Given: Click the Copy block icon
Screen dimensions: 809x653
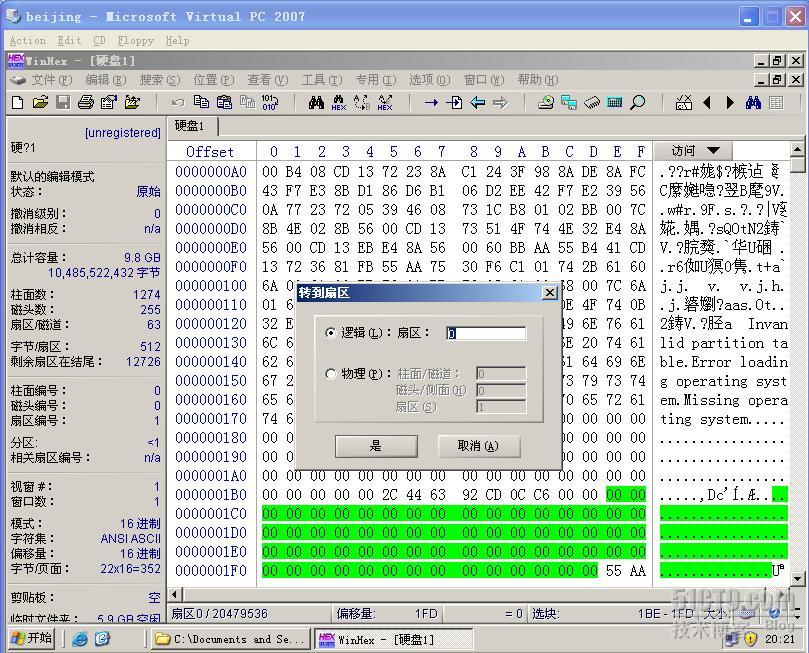Looking at the screenshot, I should (201, 102).
